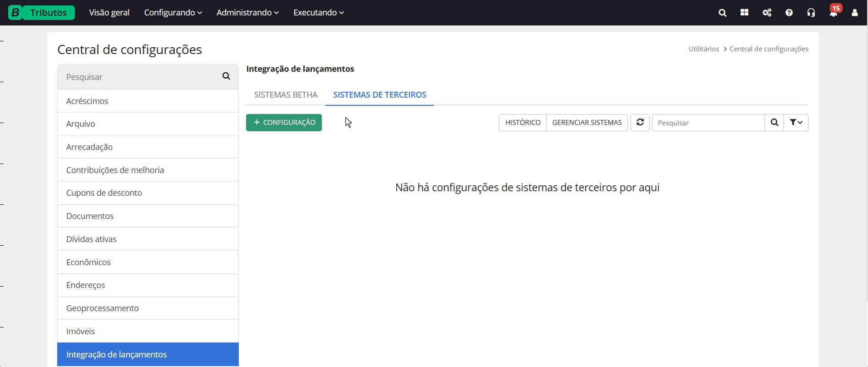Click the Betha Tributos logo
The width and height of the screenshot is (868, 367).
[x=41, y=13]
